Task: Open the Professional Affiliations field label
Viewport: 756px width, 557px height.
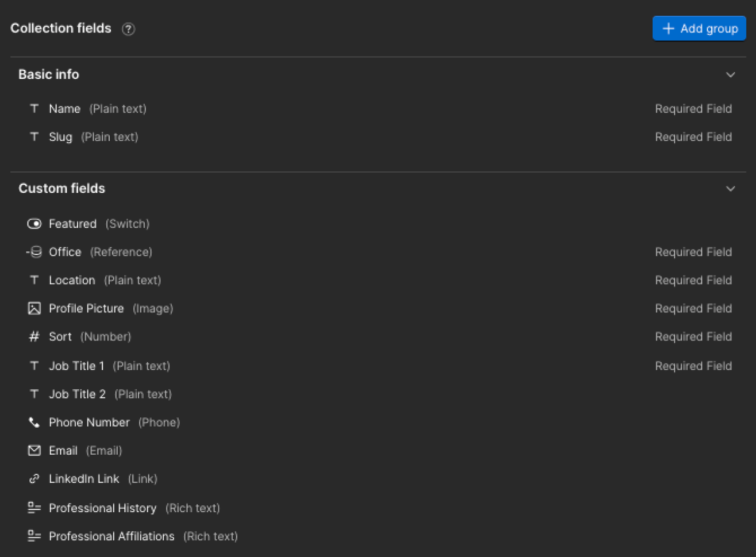Action: 112,536
